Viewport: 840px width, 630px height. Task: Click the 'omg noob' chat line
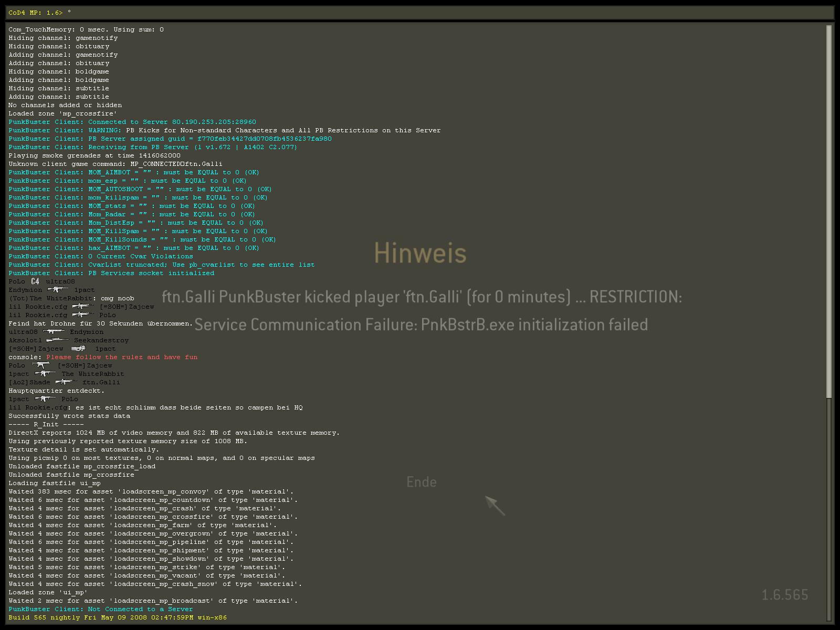pyautogui.click(x=71, y=298)
